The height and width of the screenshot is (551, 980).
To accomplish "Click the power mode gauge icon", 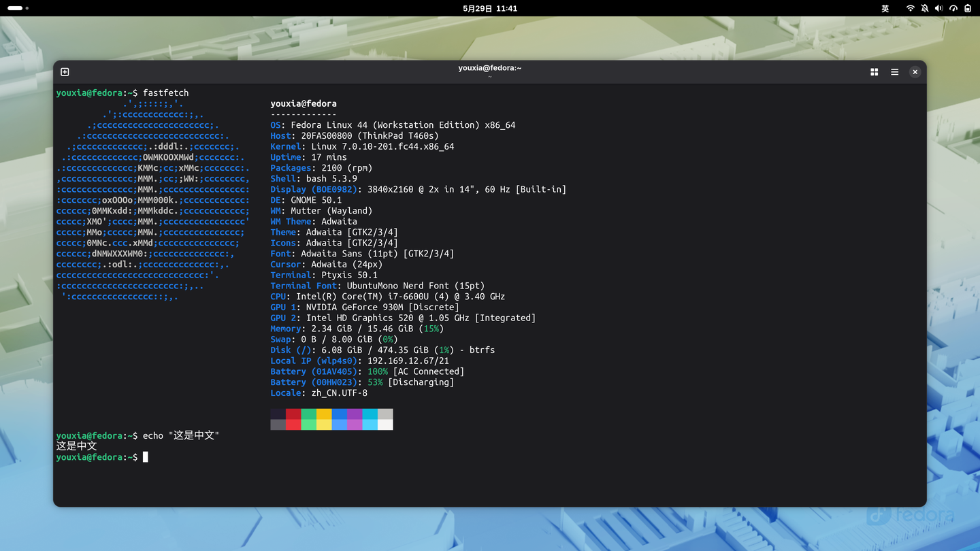I will [x=953, y=8].
